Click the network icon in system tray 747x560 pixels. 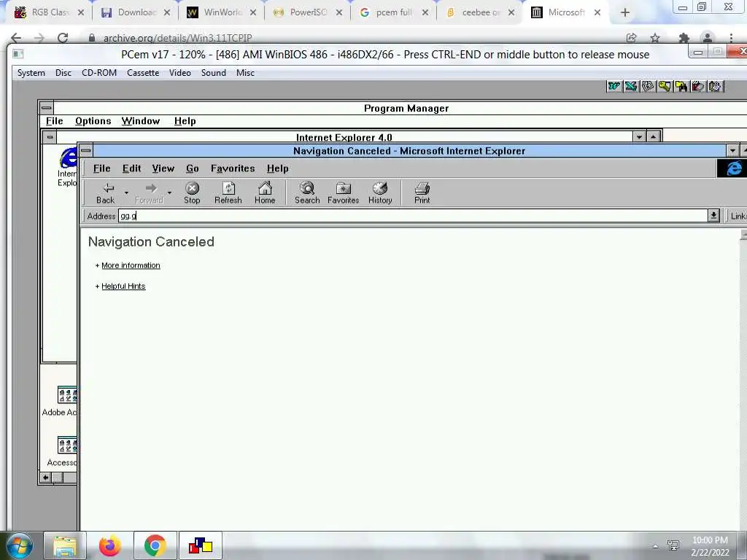[x=673, y=545]
